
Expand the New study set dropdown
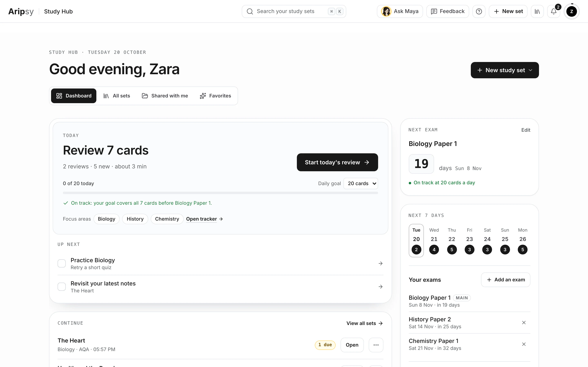[505, 70]
